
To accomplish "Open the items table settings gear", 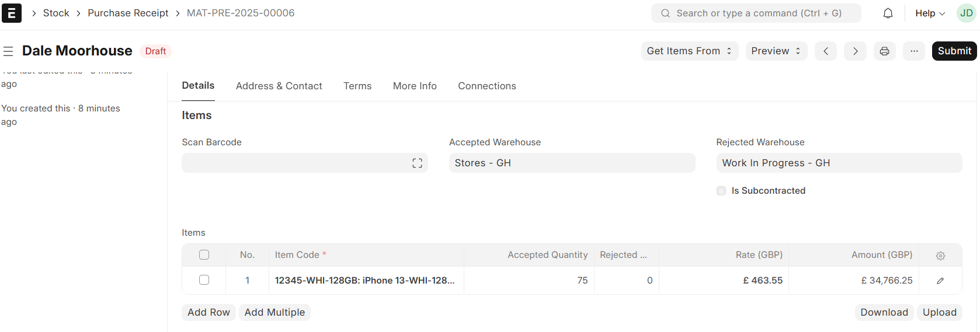I will coord(940,256).
